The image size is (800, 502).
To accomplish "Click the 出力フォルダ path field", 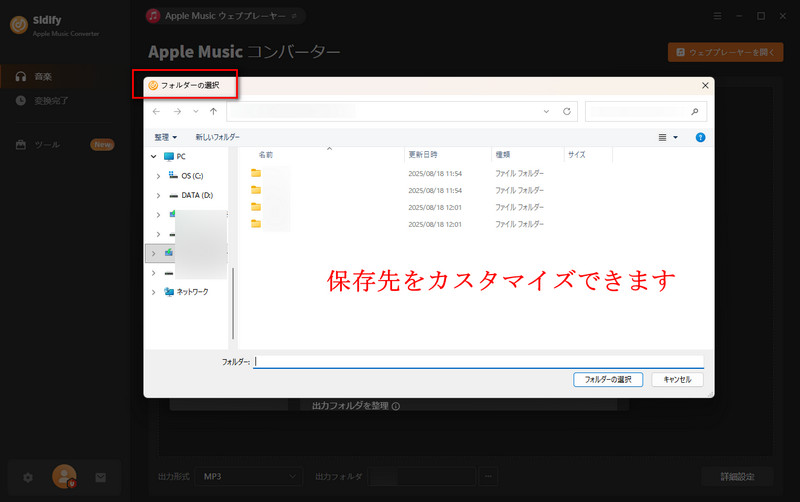I will pos(421,476).
